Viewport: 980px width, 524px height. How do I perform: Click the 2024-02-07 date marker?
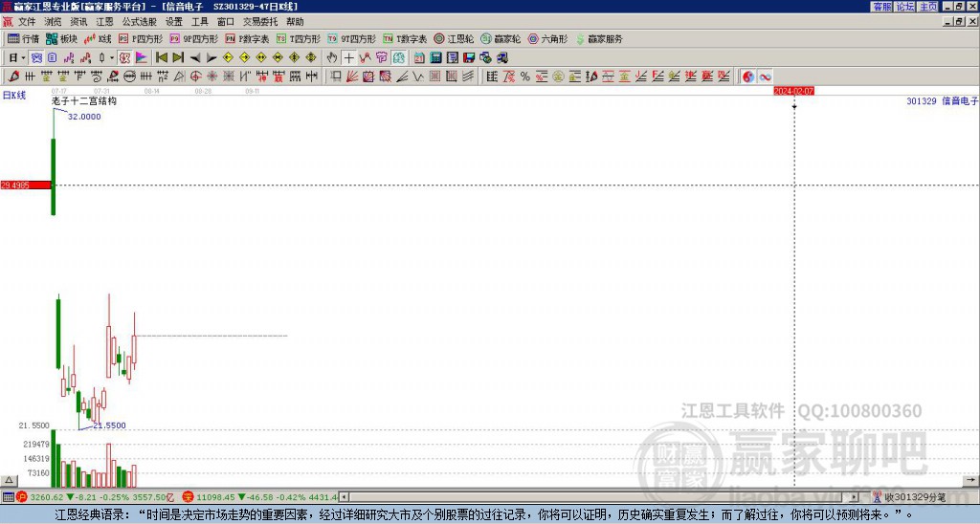coord(793,91)
